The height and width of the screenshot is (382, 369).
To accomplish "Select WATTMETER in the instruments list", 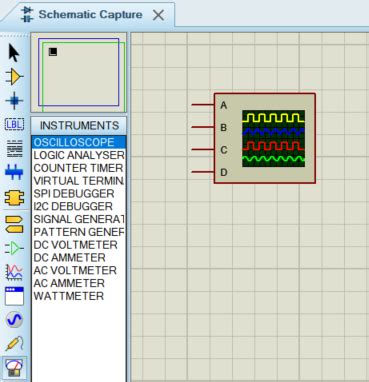I will (x=79, y=296).
